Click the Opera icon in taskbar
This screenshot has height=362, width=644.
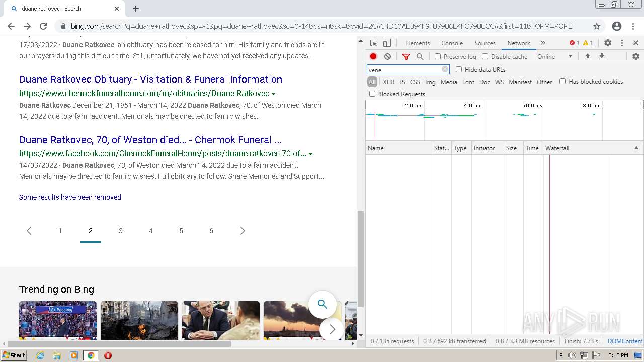click(x=108, y=355)
